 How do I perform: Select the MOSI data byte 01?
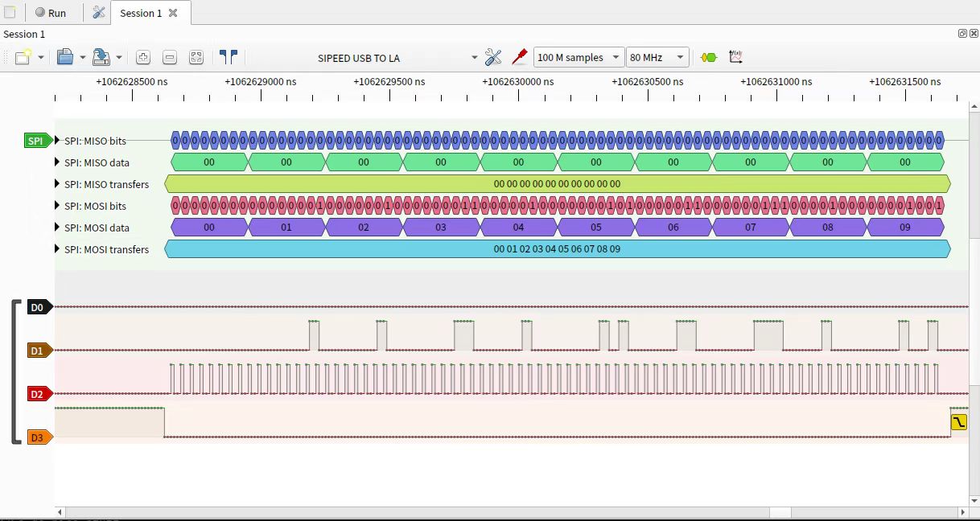pyautogui.click(x=286, y=228)
